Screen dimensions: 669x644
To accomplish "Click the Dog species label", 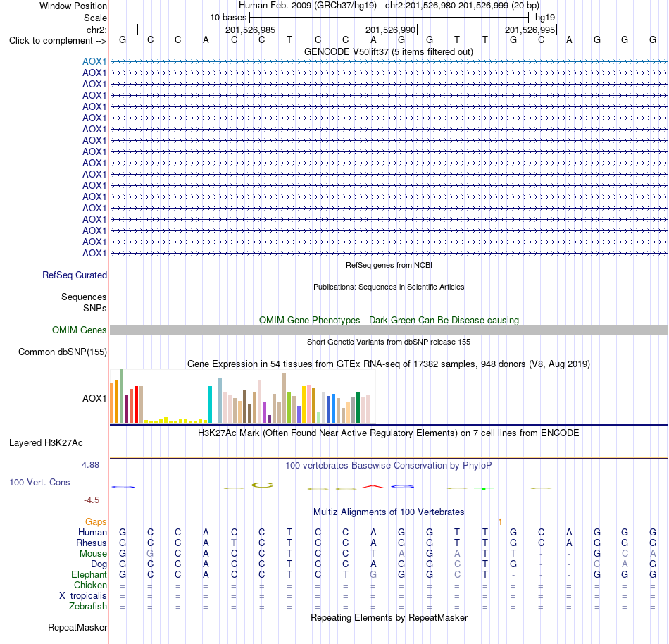I will pos(99,564).
